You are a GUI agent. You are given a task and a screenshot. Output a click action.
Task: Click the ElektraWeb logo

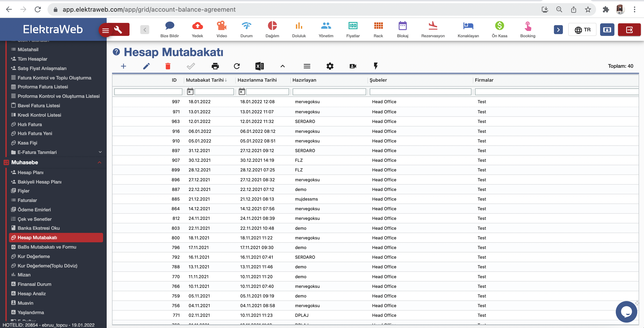(x=53, y=29)
